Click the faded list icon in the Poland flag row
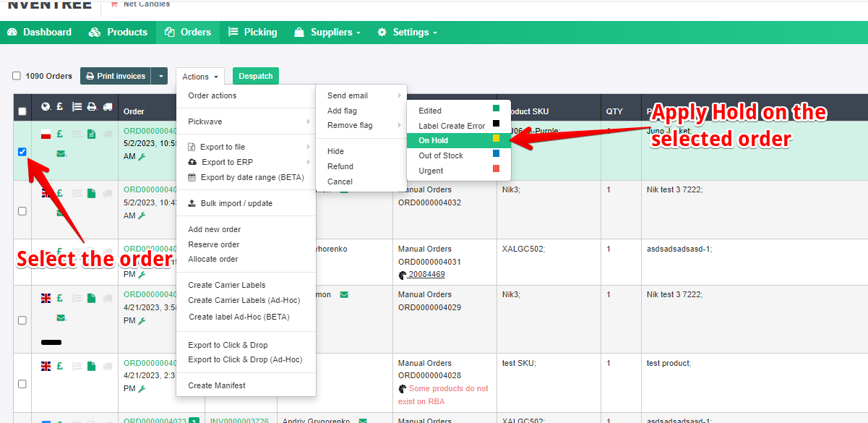The image size is (868, 423). click(x=77, y=134)
